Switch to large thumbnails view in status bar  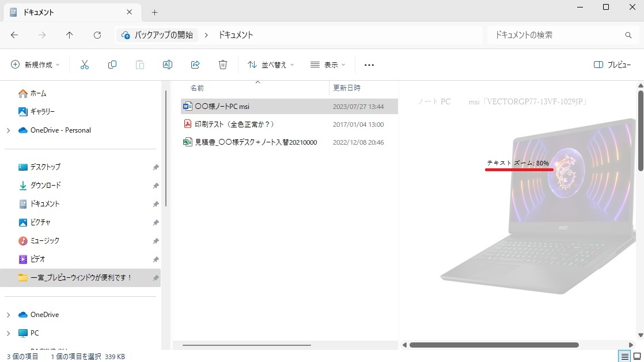(x=636, y=356)
